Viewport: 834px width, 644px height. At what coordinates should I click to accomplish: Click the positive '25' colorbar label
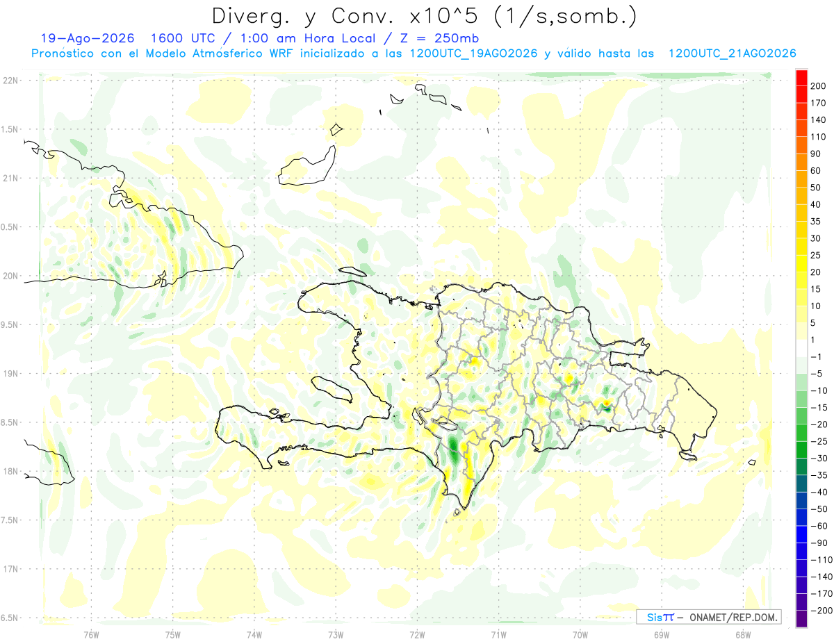815,255
